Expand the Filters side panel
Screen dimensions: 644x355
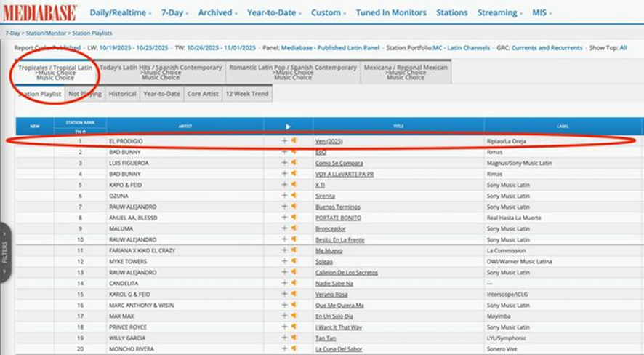coord(4,251)
